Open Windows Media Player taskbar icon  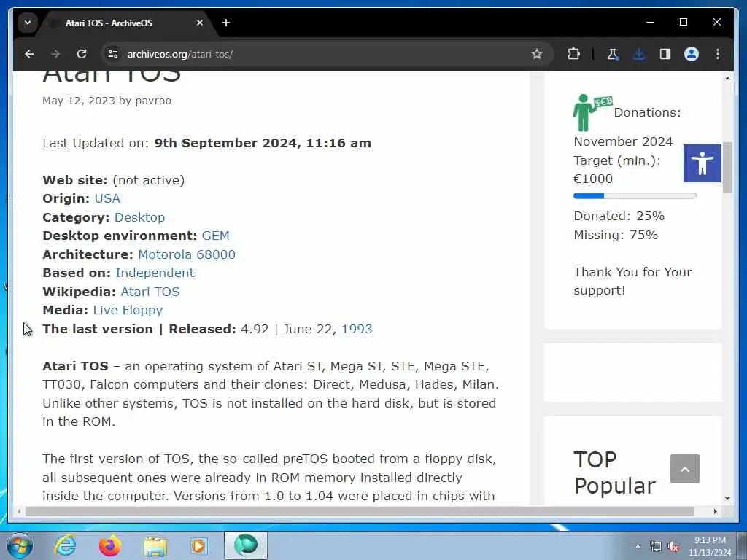point(200,545)
